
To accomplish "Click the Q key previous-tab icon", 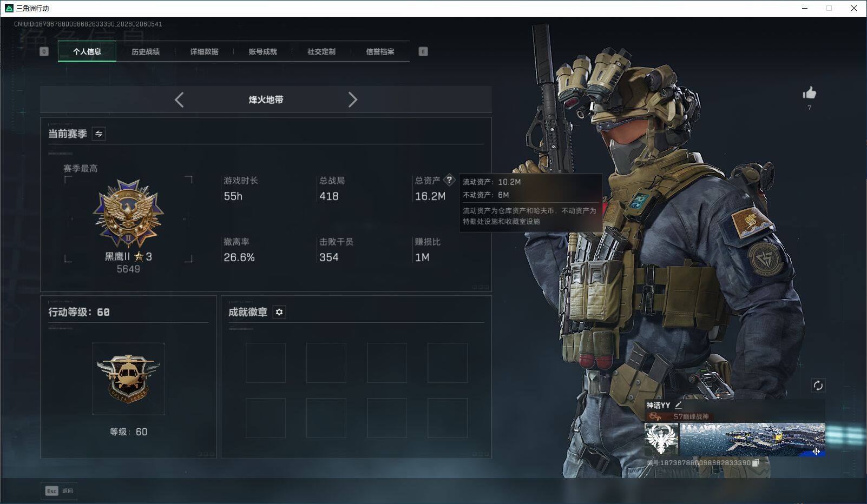I will [x=44, y=51].
